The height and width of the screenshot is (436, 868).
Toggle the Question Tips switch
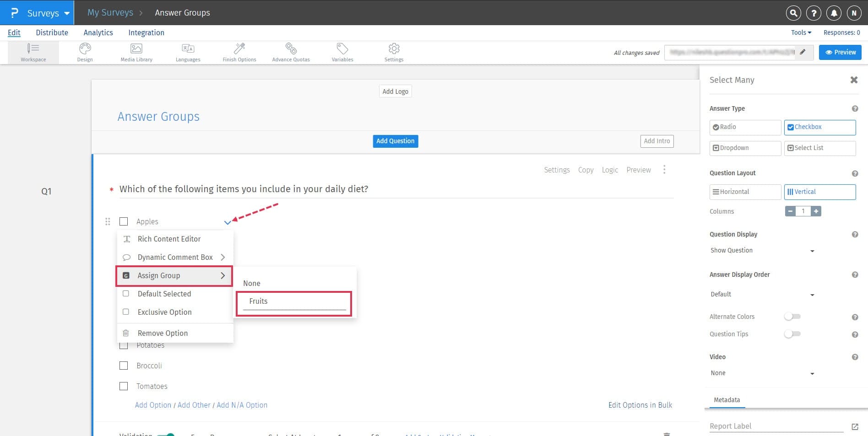(792, 334)
